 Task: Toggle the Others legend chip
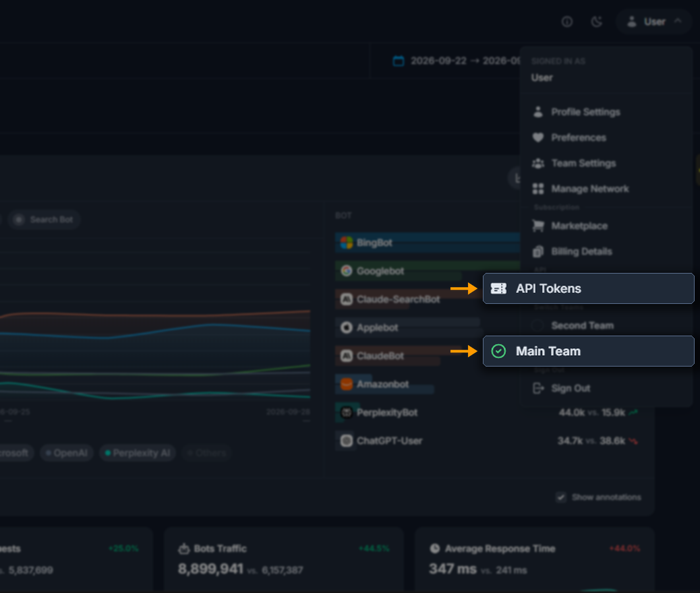207,453
